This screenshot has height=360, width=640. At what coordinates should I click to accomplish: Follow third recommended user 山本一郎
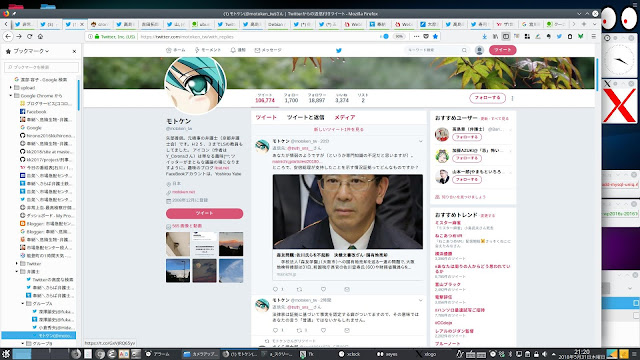[467, 179]
